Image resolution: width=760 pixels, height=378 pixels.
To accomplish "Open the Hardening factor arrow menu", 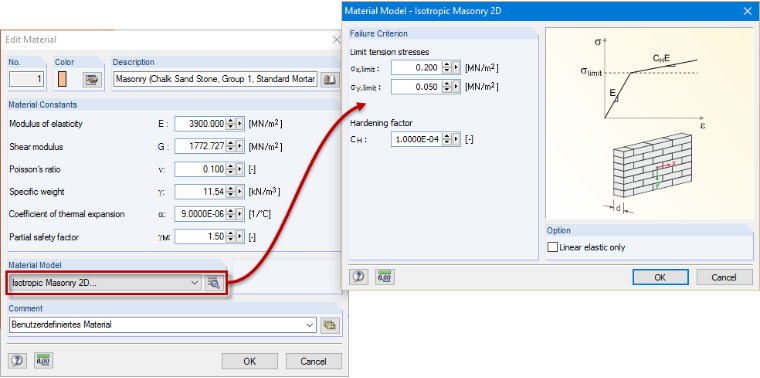I will click(456, 140).
